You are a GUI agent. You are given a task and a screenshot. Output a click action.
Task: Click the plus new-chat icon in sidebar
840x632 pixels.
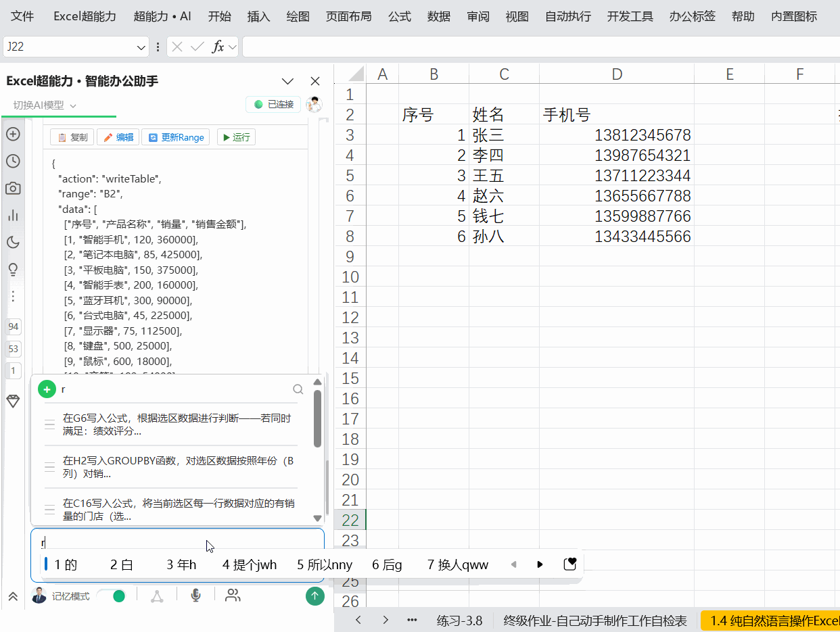(12, 134)
